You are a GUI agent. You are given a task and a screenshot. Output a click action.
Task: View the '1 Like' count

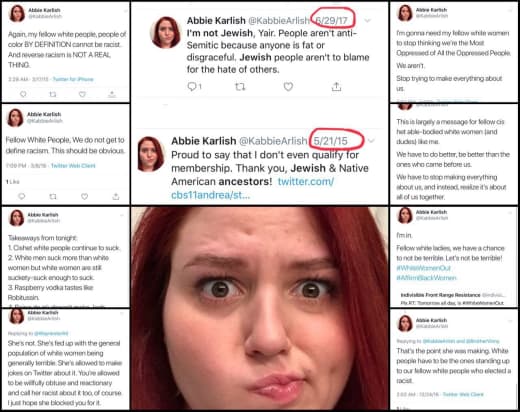click(x=13, y=182)
